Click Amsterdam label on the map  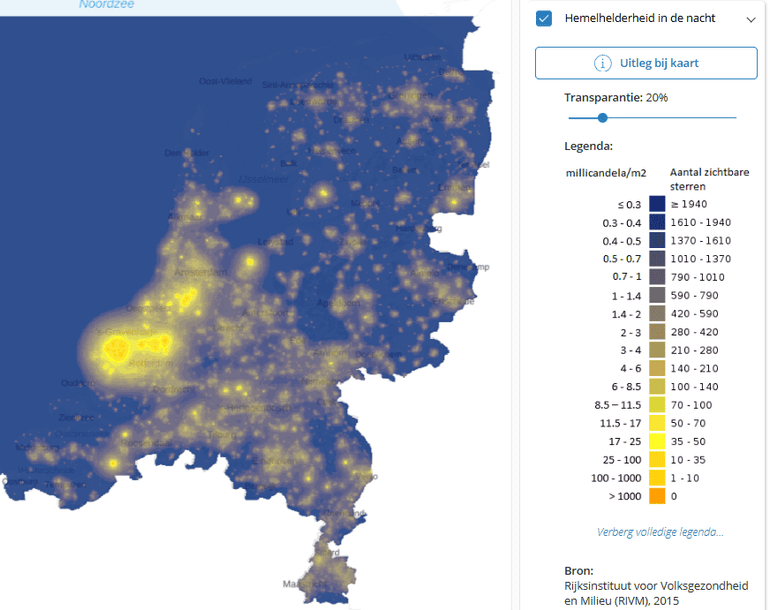tap(200, 272)
